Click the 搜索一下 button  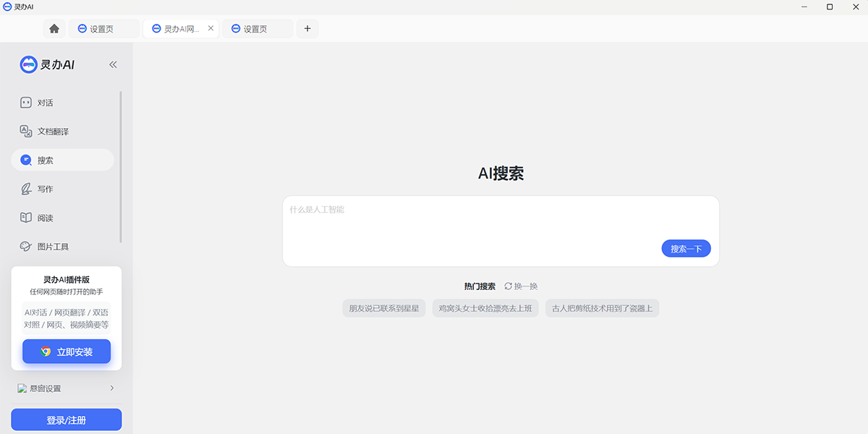(x=686, y=249)
